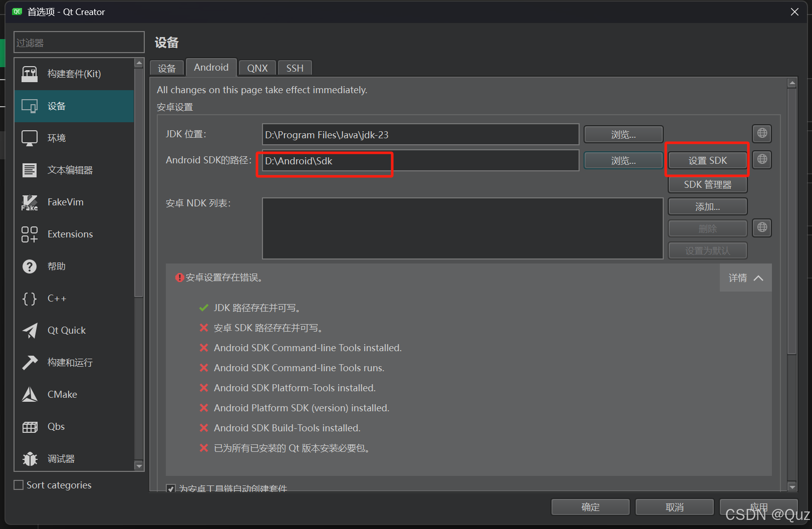Click category list scroll up arrow
The height and width of the screenshot is (529, 812).
[x=139, y=63]
